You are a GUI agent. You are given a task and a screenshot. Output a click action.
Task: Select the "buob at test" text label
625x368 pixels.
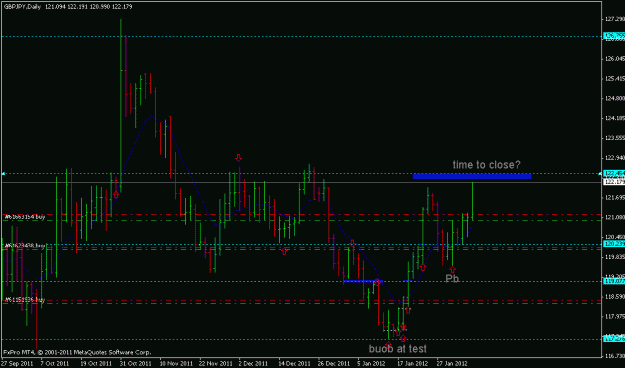[x=397, y=349]
